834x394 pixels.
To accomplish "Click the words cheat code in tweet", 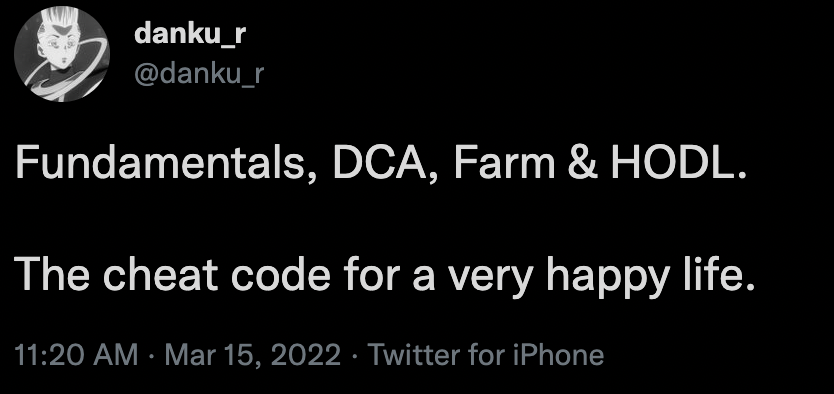I will 216,275.
